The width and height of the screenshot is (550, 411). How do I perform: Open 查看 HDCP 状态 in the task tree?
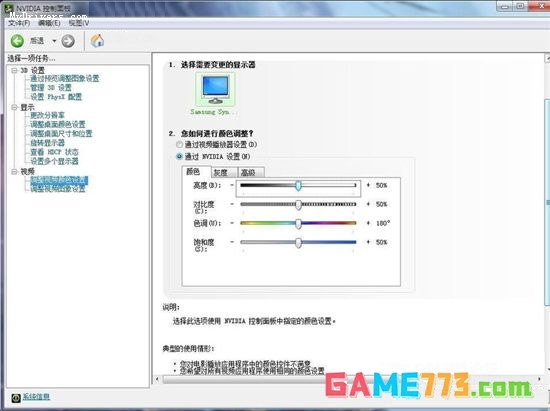click(54, 152)
